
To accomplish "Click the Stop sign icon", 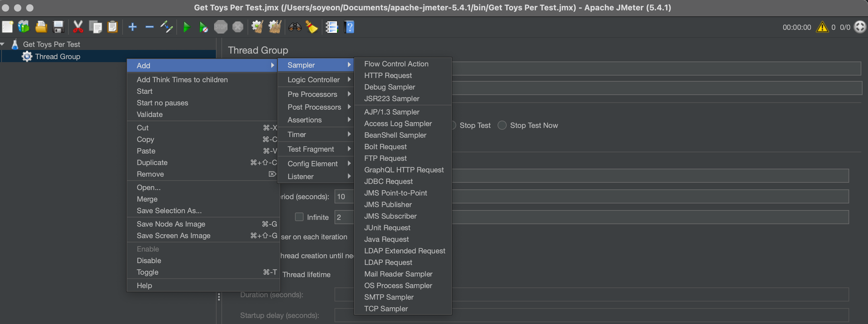I will (x=221, y=27).
